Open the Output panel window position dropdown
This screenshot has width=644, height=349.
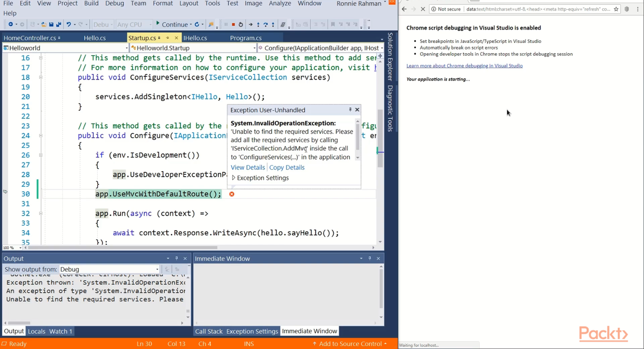(x=168, y=258)
